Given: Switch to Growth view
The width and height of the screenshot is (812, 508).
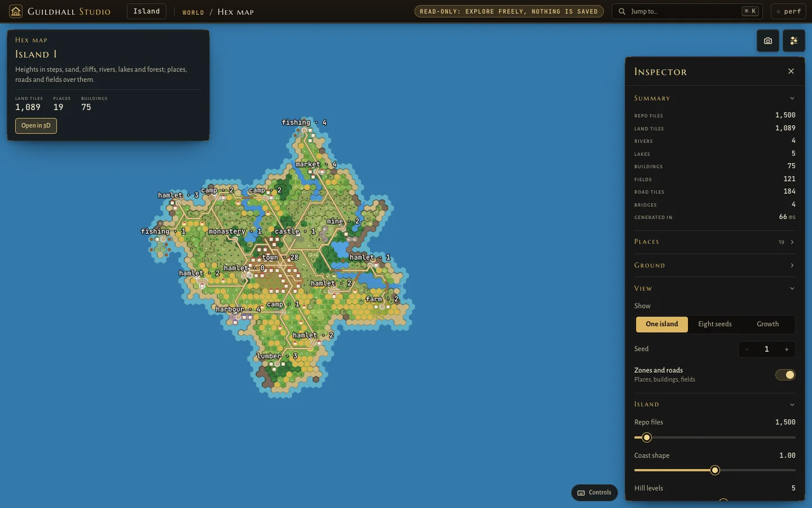Looking at the screenshot, I should [767, 324].
